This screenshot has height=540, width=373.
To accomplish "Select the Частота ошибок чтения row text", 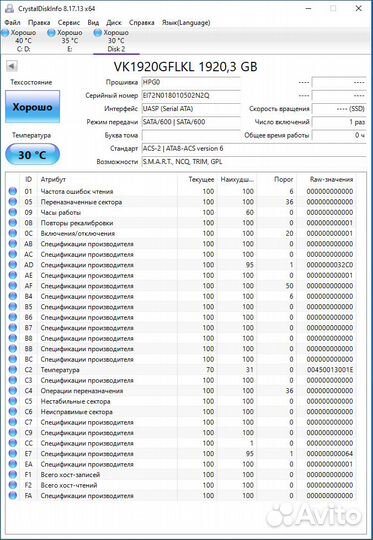I will pyautogui.click(x=77, y=191).
